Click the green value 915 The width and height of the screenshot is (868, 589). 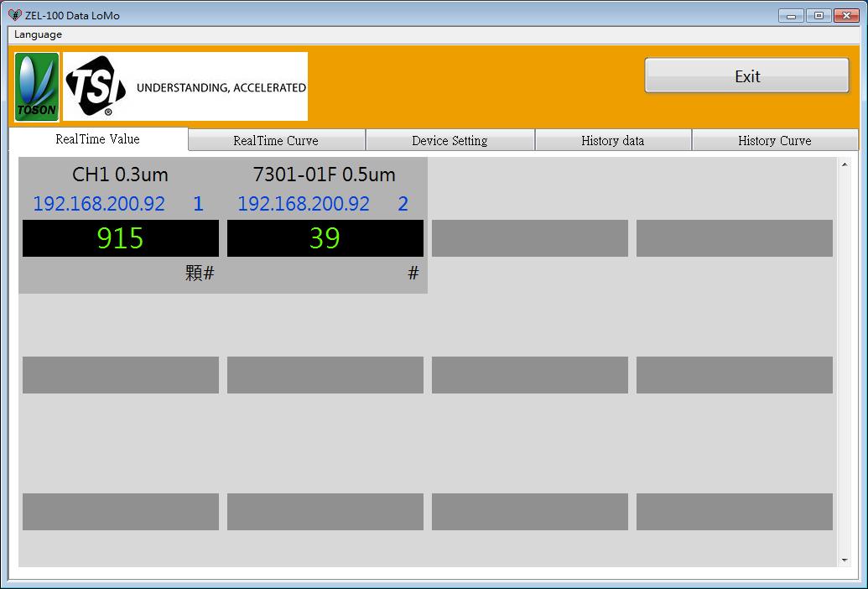point(120,238)
